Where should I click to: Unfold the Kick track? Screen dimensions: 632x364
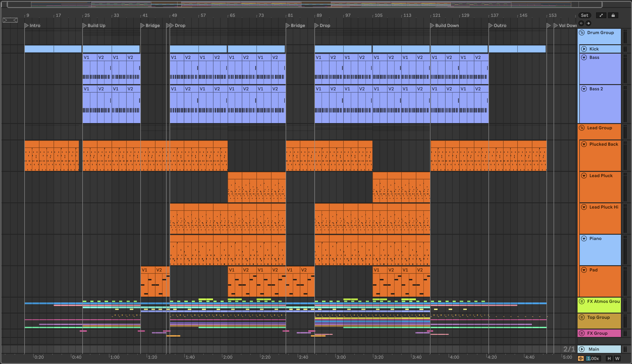click(584, 49)
